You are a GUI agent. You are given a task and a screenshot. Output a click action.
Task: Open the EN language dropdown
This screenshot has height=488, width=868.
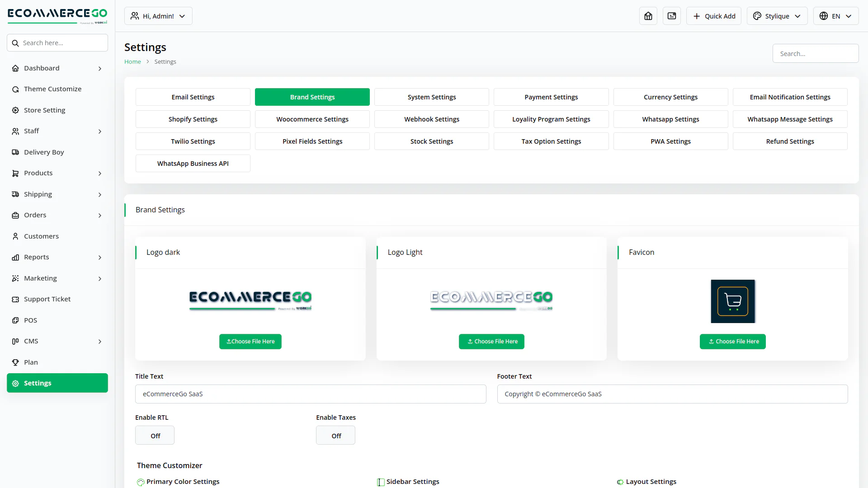pos(835,16)
